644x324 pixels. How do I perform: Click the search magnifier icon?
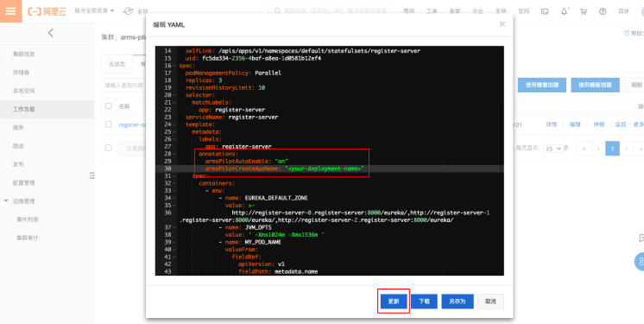tap(278, 11)
